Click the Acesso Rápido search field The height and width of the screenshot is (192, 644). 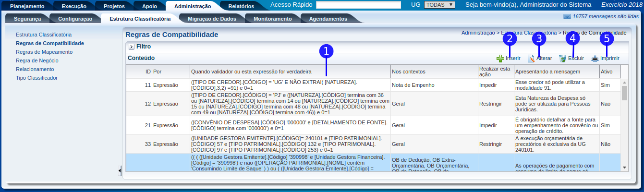coord(358,5)
